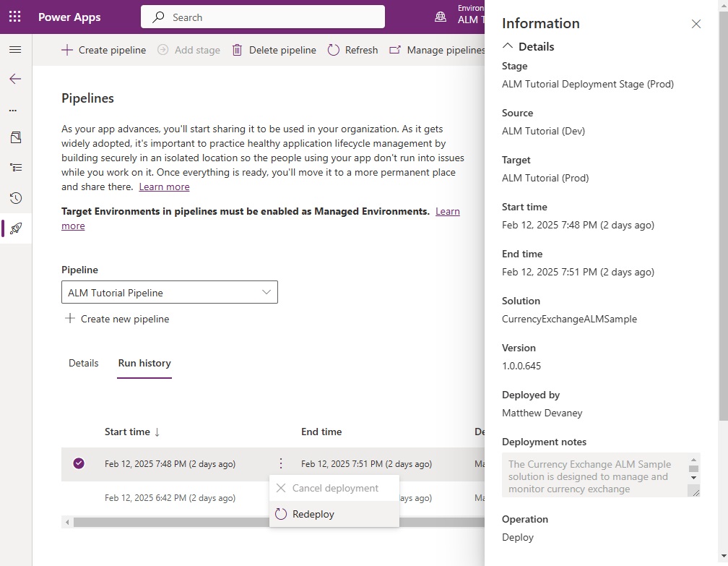This screenshot has height=566, width=728.
Task: Click the ALM Tutorial Deployment Stage (Prod) value
Action: click(x=587, y=84)
